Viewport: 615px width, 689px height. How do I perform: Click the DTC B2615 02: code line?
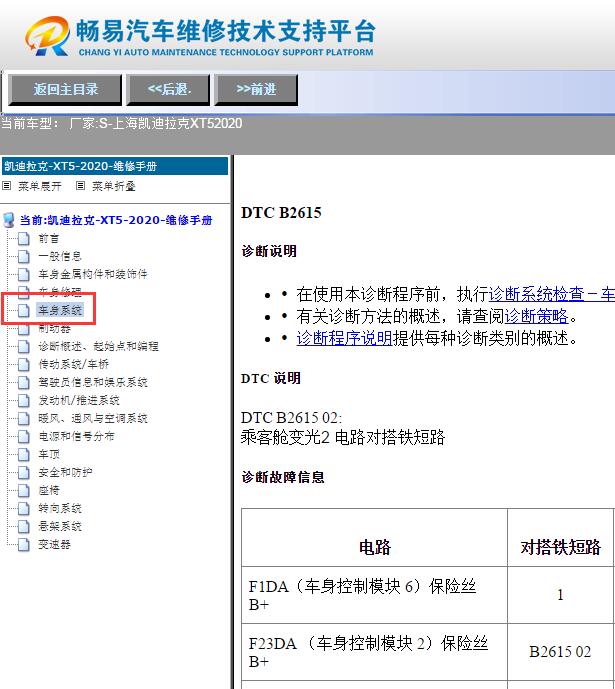coord(291,417)
